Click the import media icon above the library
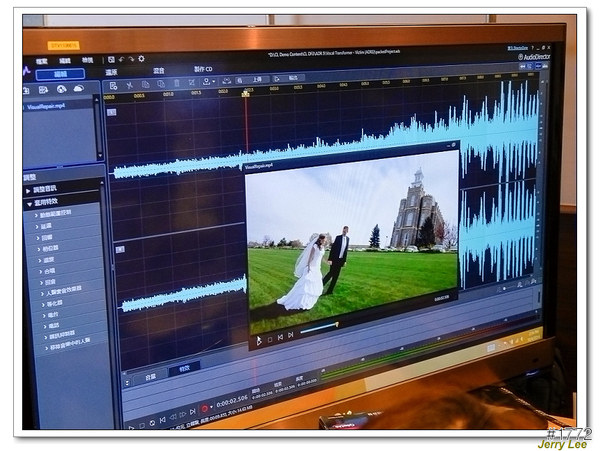 pyautogui.click(x=30, y=88)
